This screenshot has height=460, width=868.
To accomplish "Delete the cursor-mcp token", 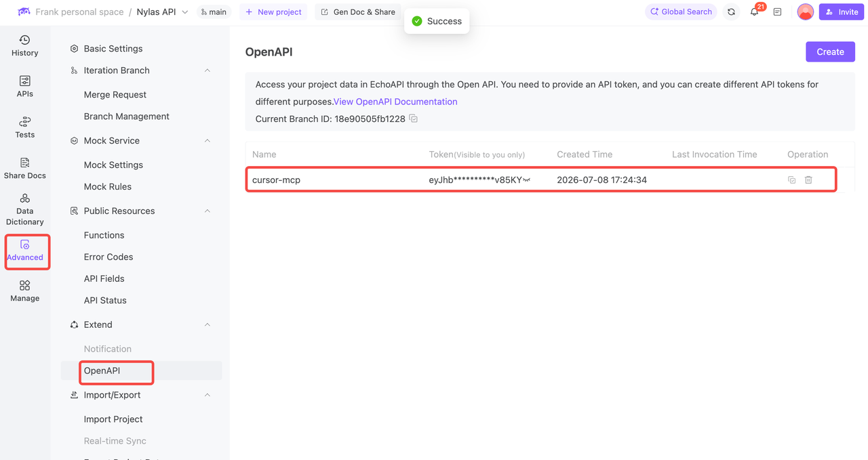I will (808, 180).
